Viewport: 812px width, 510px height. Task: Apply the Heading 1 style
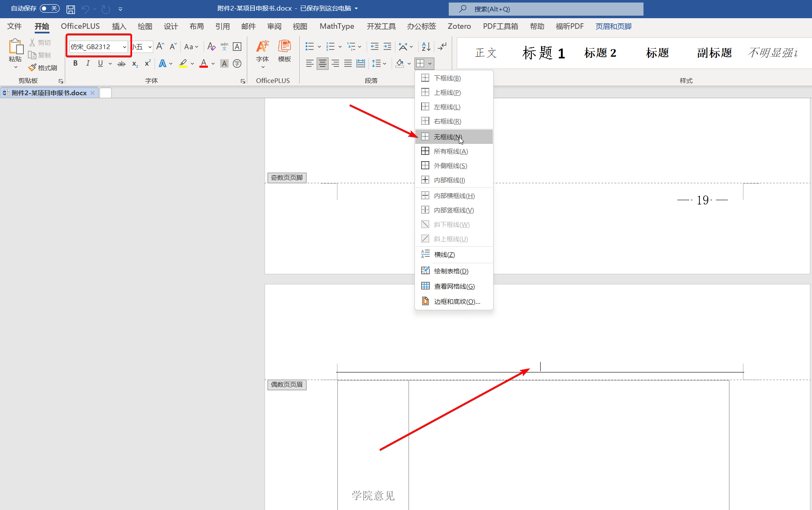(543, 53)
